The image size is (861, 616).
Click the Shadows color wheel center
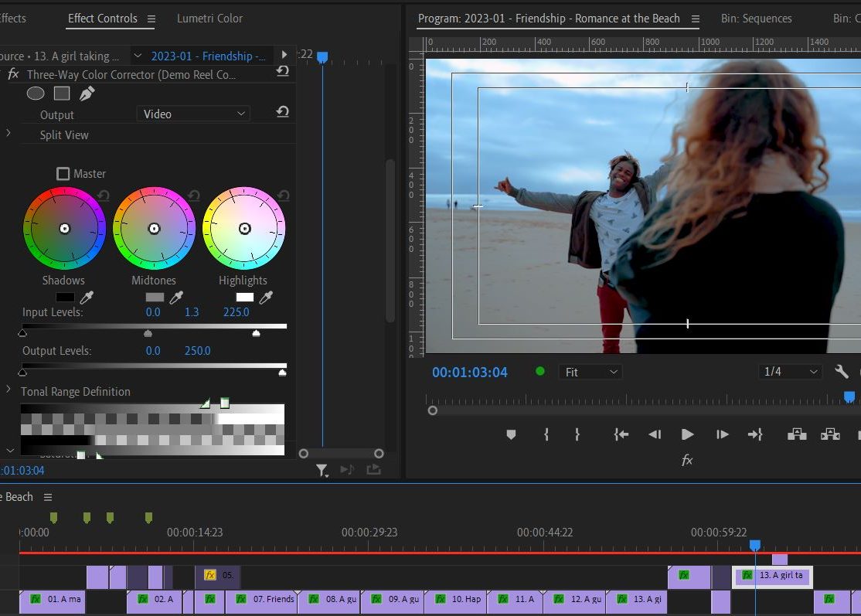tap(64, 229)
